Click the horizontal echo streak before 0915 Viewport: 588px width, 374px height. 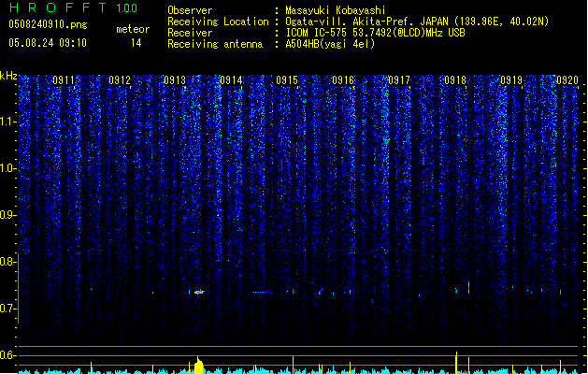click(x=263, y=292)
